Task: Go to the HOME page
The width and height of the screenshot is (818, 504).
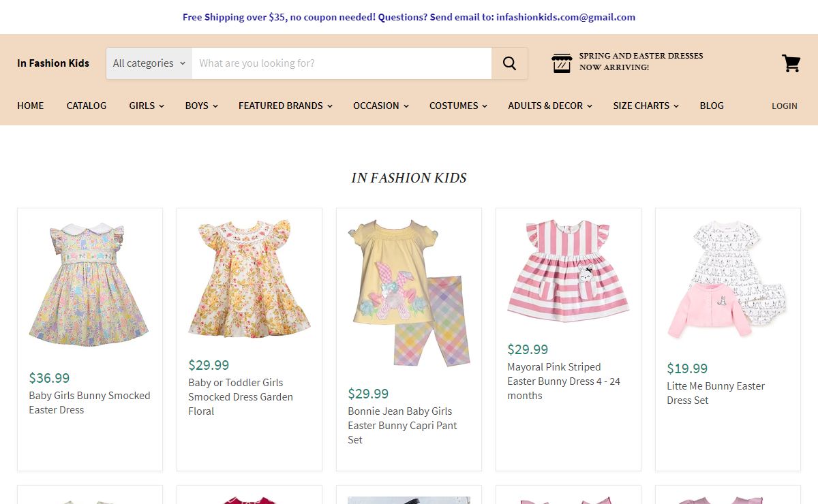Action: tap(31, 106)
